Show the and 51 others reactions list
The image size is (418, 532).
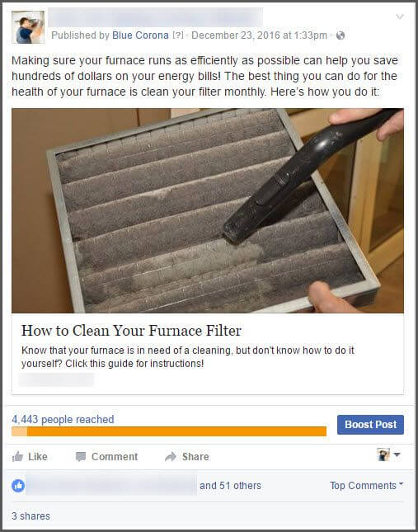click(230, 486)
